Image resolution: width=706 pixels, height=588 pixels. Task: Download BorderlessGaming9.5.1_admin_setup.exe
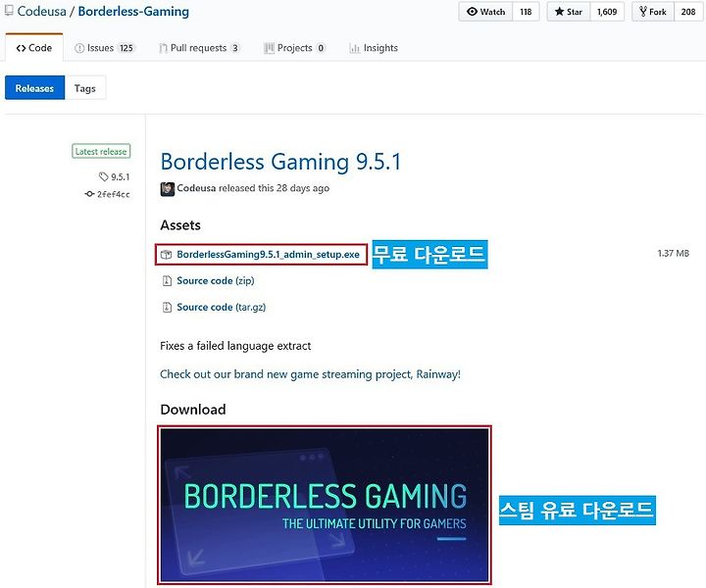[x=268, y=255]
